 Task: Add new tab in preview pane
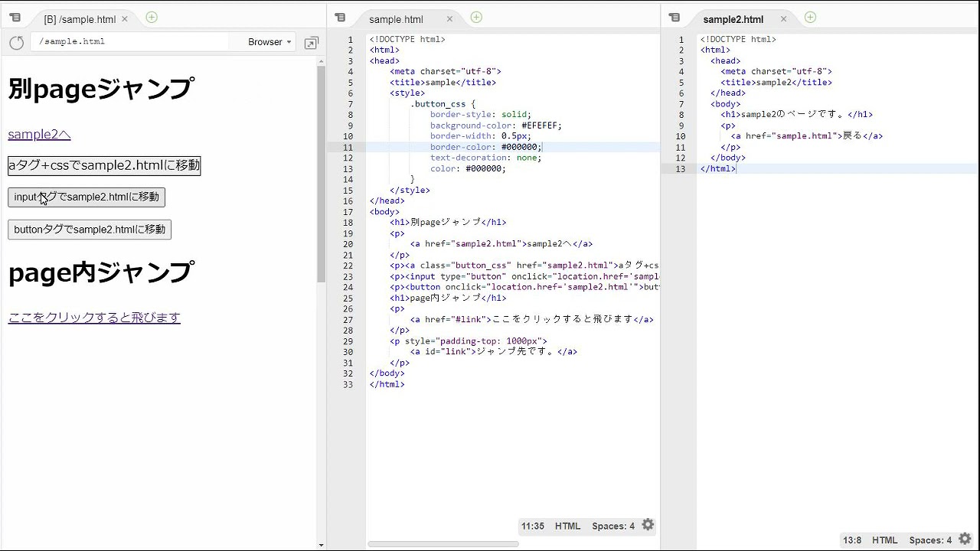(x=152, y=17)
